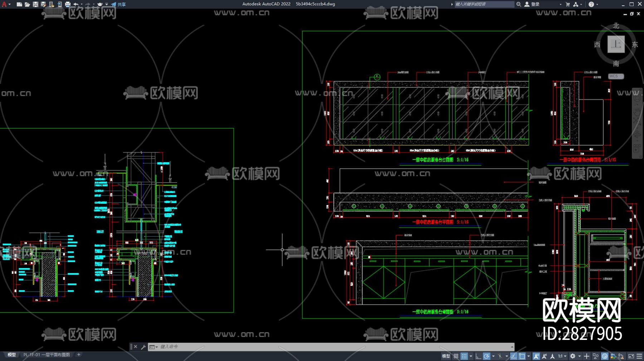Add a new layout tab
This screenshot has width=644, height=361.
tap(79, 355)
